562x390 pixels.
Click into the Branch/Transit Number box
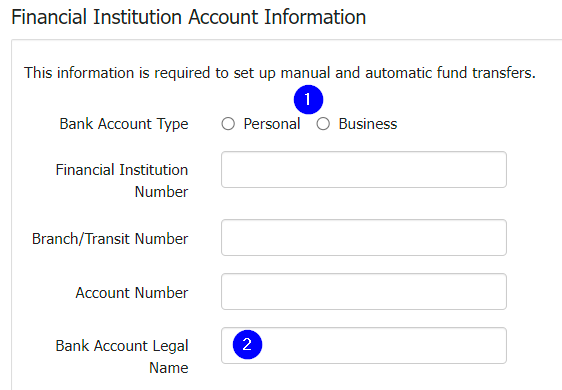point(364,238)
